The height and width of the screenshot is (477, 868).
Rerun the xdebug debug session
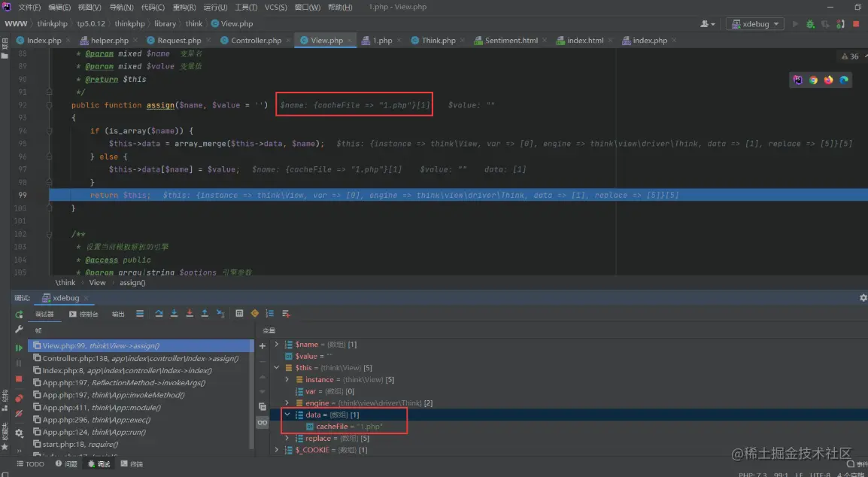pos(19,314)
